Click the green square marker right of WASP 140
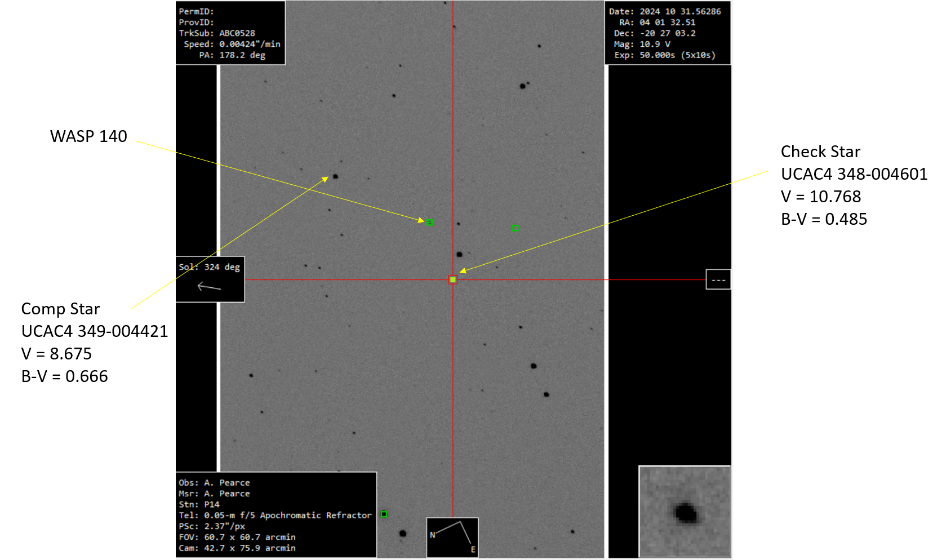This screenshot has height=560, width=933. (515, 228)
